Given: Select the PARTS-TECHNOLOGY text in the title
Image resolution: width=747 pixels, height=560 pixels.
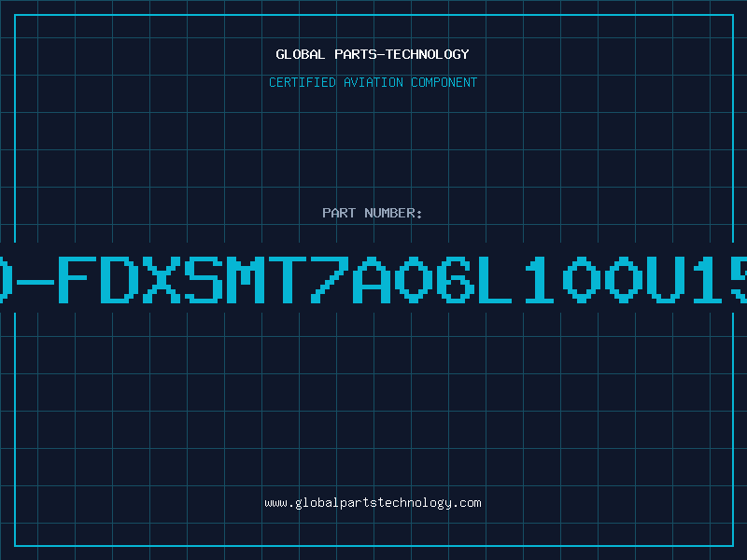Looking at the screenshot, I should 402,54.
